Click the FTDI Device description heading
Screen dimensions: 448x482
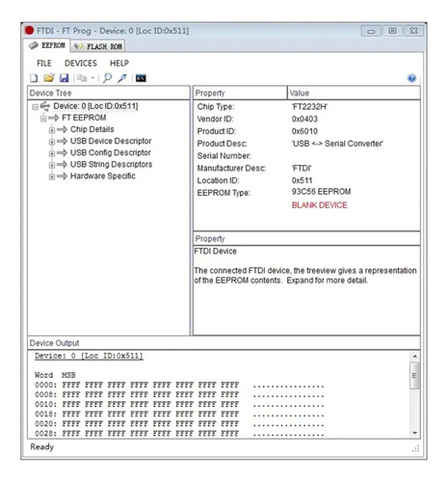[216, 252]
